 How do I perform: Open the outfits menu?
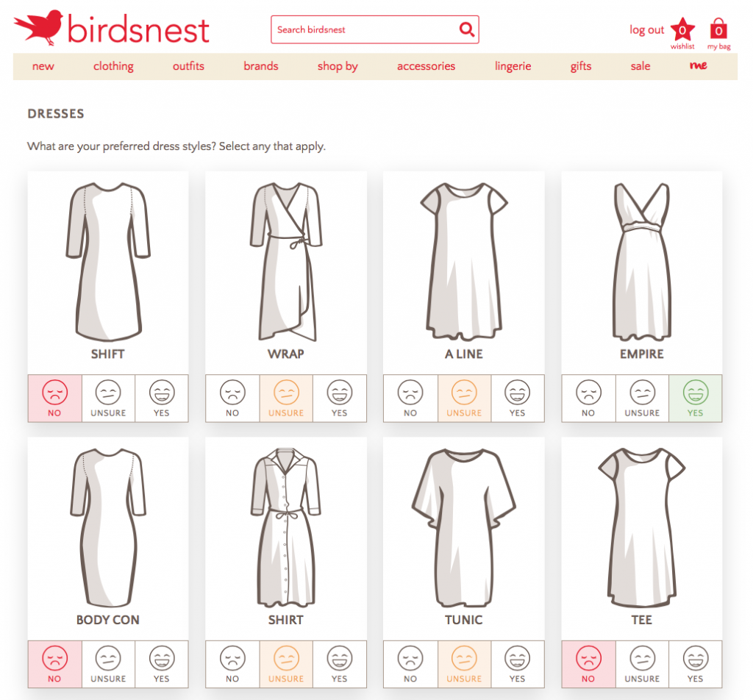click(x=188, y=66)
